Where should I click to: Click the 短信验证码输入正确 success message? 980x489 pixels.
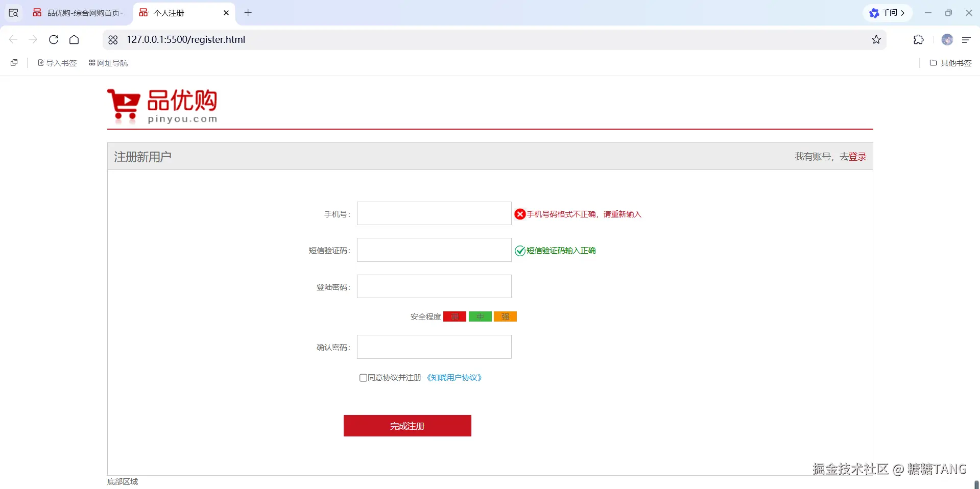pyautogui.click(x=561, y=251)
